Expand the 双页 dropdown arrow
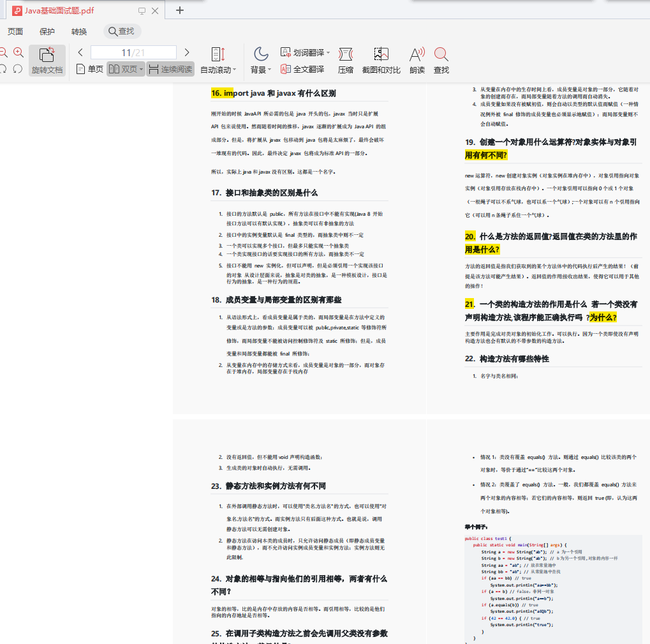650x644 pixels. 142,70
